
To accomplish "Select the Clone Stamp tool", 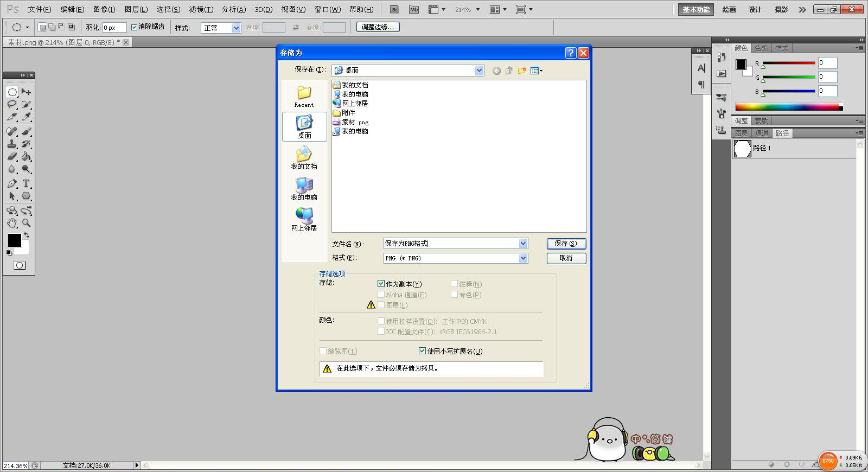I will pyautogui.click(x=12, y=144).
